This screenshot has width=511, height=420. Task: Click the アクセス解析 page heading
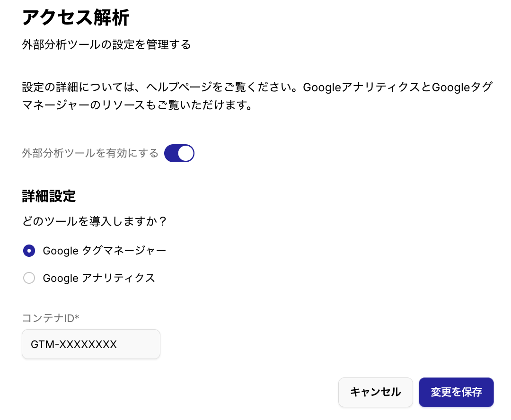76,18
